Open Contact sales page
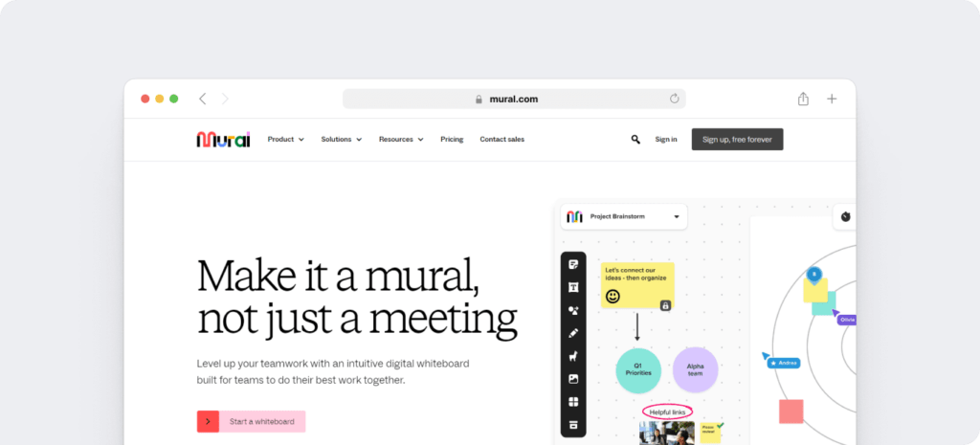This screenshot has height=445, width=980. click(501, 140)
